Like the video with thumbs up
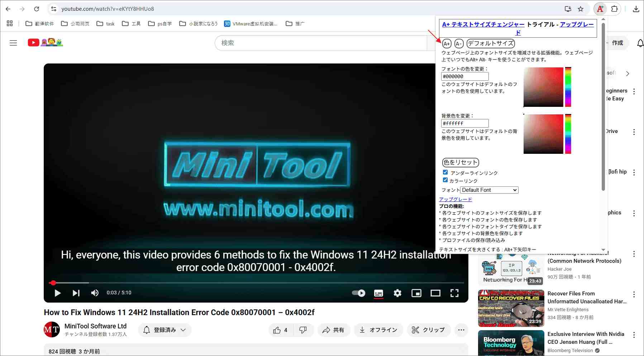This screenshot has width=644, height=356. tap(280, 330)
